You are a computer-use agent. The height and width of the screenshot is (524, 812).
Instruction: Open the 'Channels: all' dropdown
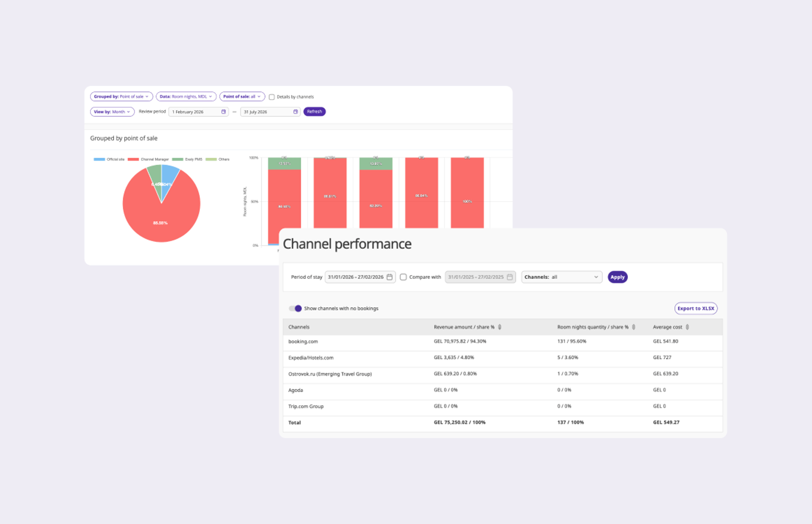562,277
